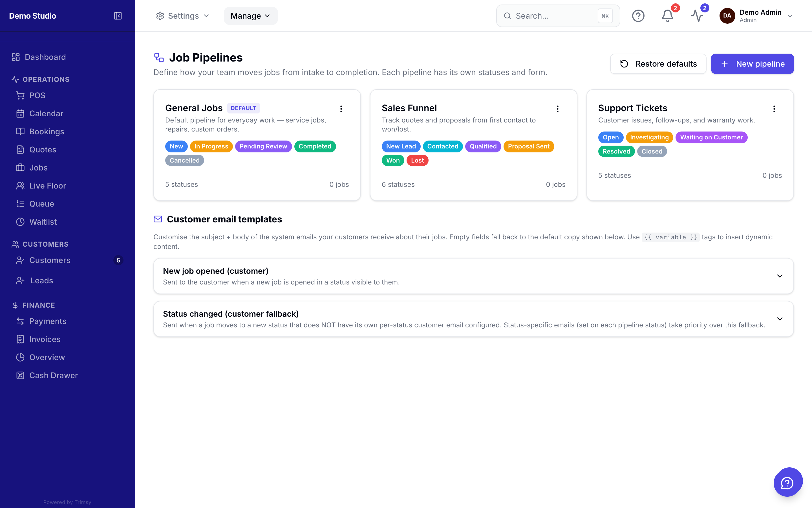
Task: Click the red Lost status pill
Action: pyautogui.click(x=417, y=161)
